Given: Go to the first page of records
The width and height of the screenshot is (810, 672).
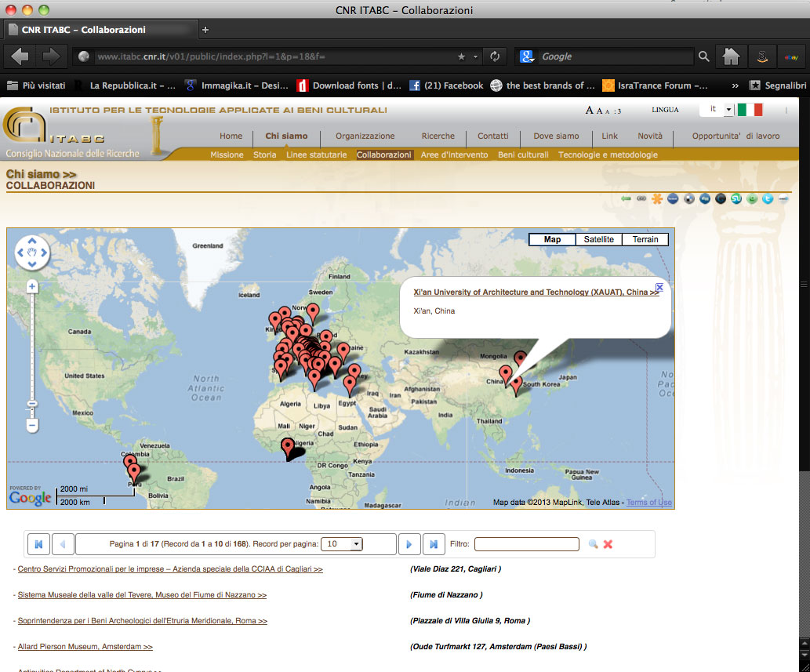Looking at the screenshot, I should tap(38, 544).
